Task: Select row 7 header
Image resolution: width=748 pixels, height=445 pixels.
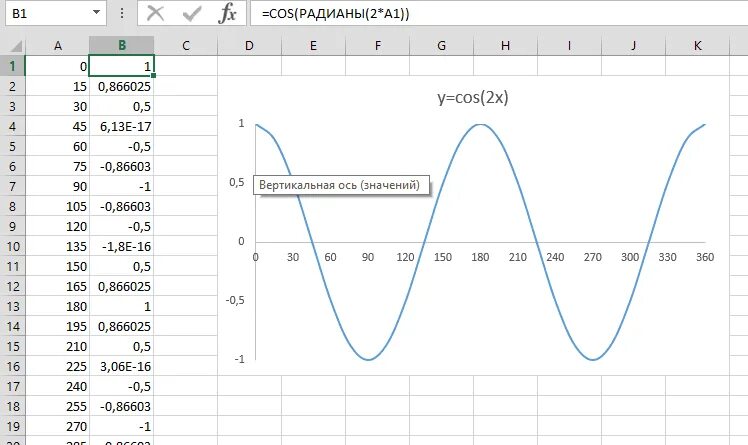Action: [x=12, y=186]
